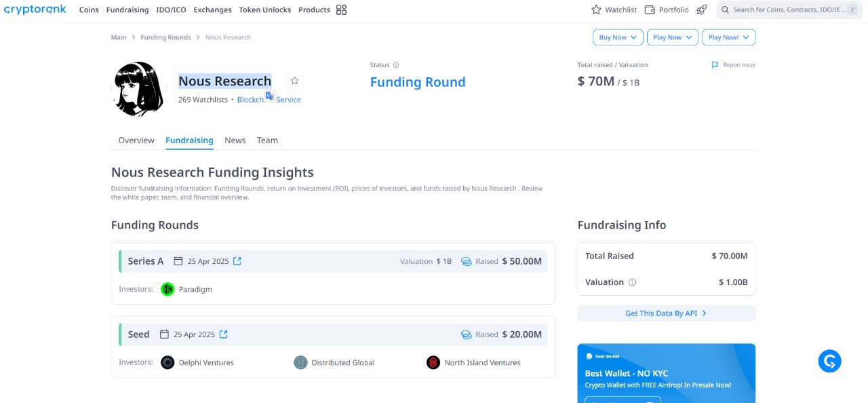This screenshot has height=403, width=868.
Task: Click the rocket icon in top bar
Action: (702, 9)
